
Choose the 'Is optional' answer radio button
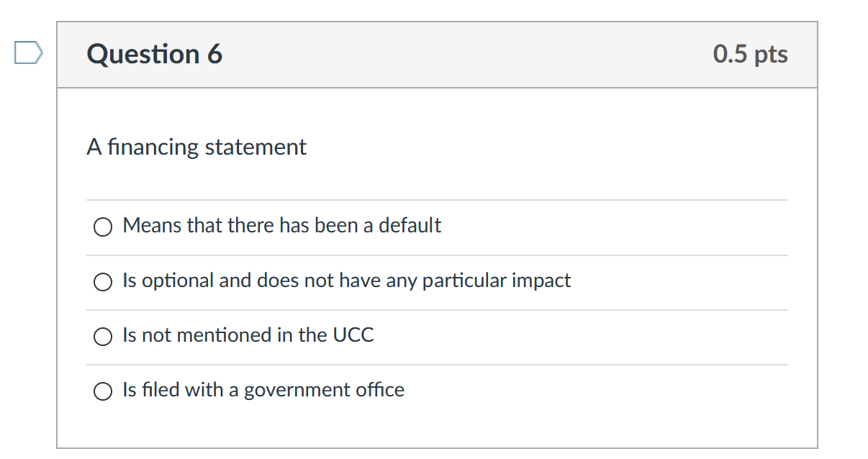click(103, 282)
